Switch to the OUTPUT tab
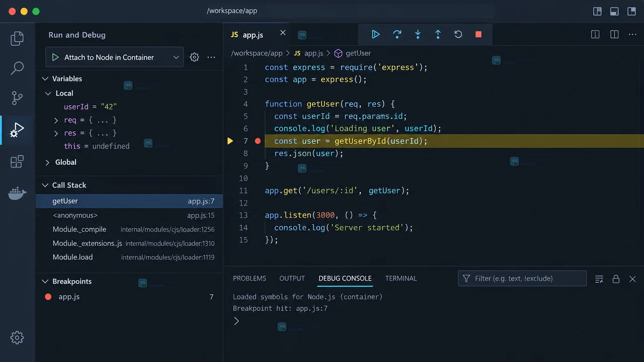The height and width of the screenshot is (362, 644). point(292,278)
